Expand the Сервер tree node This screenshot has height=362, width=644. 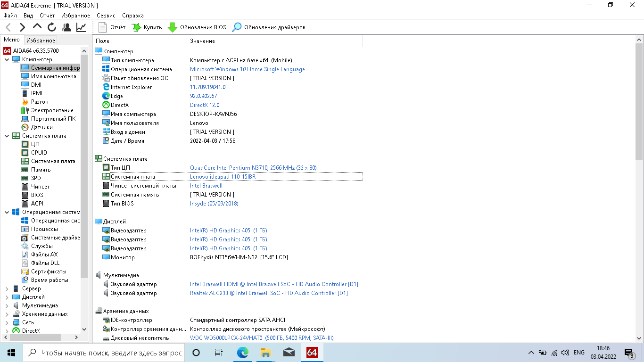pos(7,288)
